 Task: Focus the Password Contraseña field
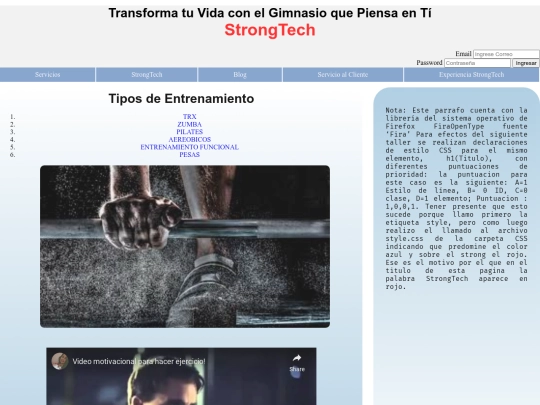coord(477,63)
